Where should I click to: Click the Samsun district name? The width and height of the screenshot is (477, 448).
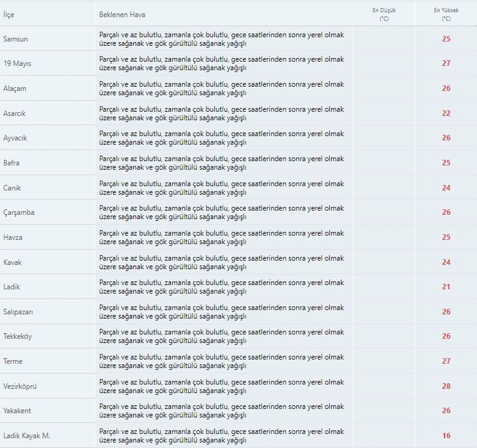click(16, 39)
